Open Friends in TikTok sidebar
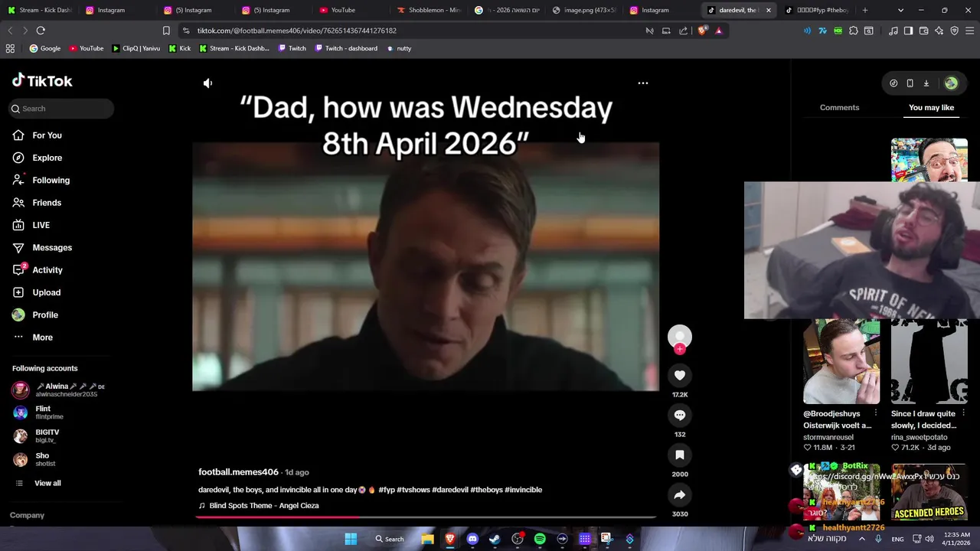The image size is (980, 551). point(47,203)
